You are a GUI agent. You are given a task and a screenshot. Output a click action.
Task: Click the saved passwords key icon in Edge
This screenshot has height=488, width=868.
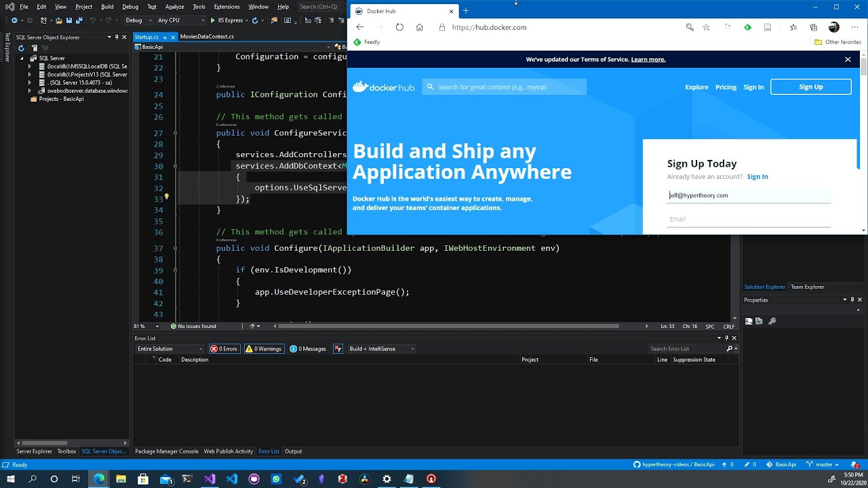click(x=690, y=27)
